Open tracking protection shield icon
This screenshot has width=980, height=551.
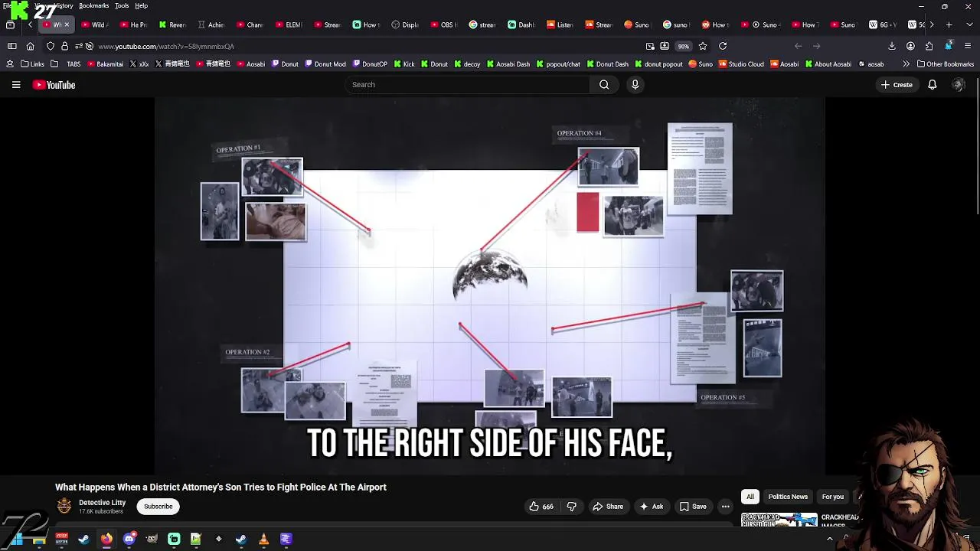pos(51,46)
